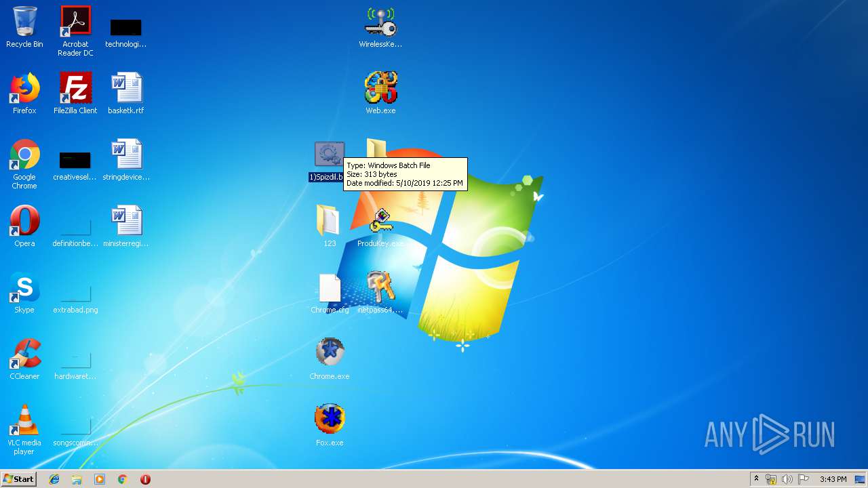
Task: Select the stringdevice... document
Action: click(x=126, y=160)
